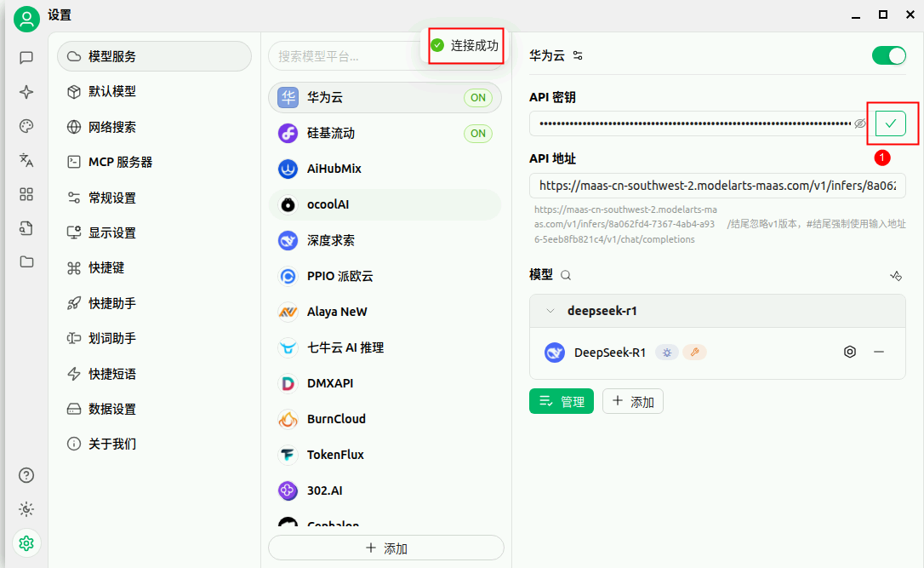Screen dimensions: 924x568
Task: Open the chat assistants sidebar icon
Action: (x=26, y=57)
